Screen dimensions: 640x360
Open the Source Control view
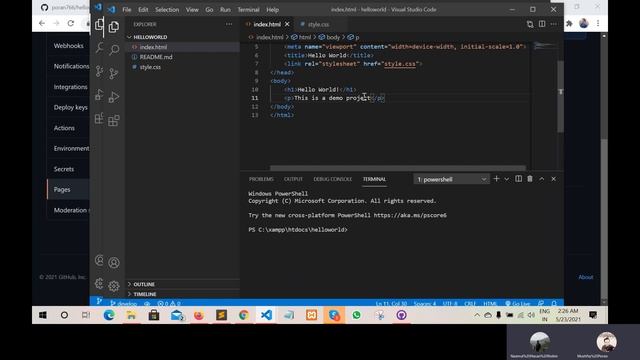pos(113,73)
